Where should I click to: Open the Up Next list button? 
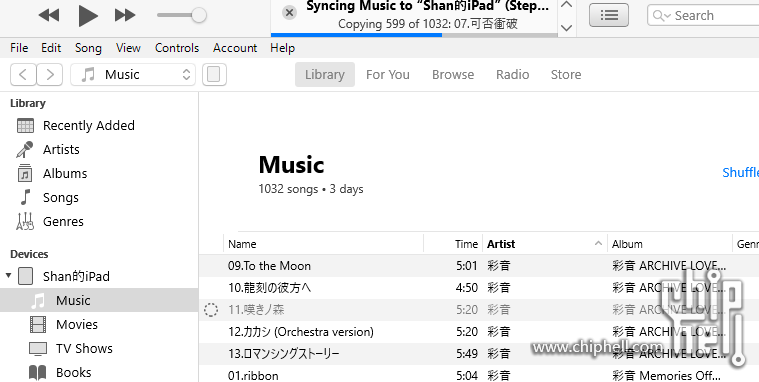(x=609, y=15)
